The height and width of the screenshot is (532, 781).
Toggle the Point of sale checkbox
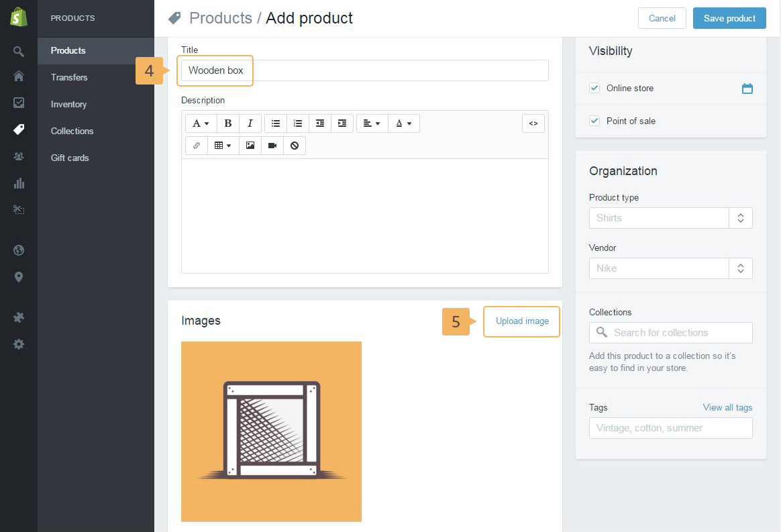click(594, 121)
